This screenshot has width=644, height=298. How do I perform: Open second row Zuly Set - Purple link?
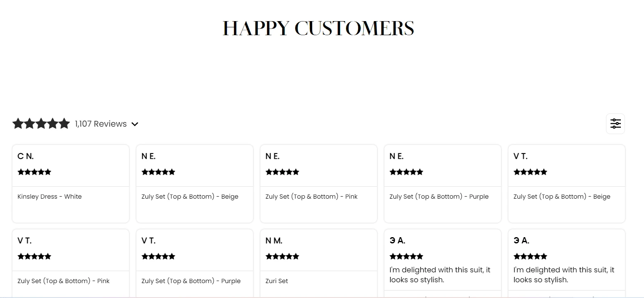(x=191, y=281)
